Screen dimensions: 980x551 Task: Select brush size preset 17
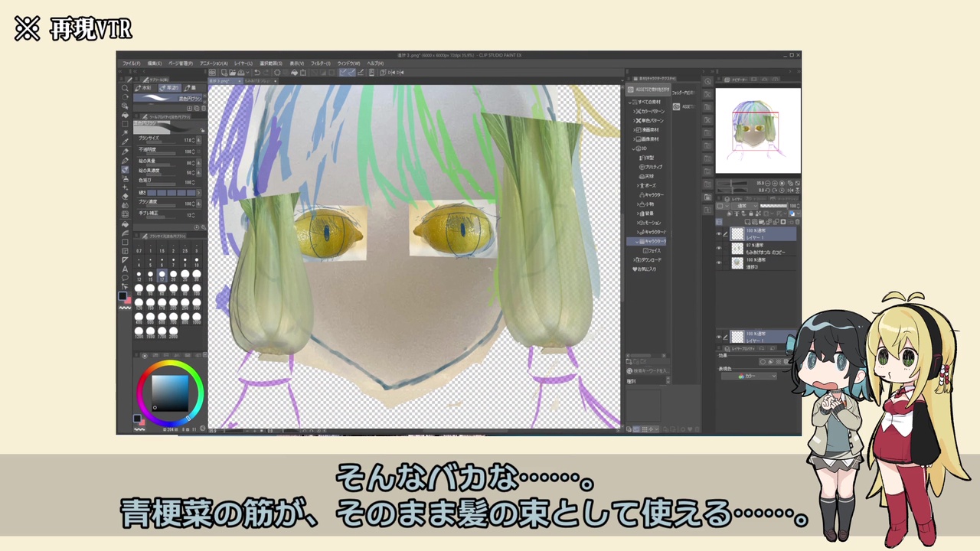pyautogui.click(x=162, y=275)
